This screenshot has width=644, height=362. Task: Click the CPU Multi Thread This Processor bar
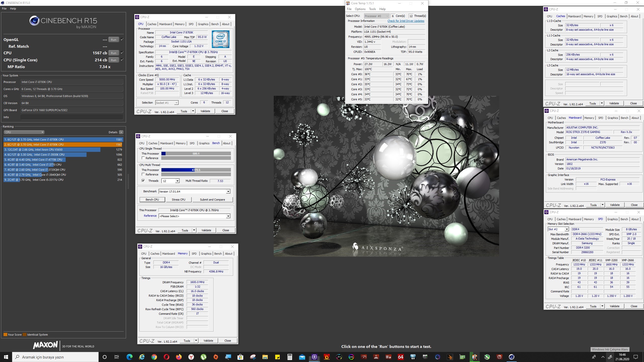[196, 170]
